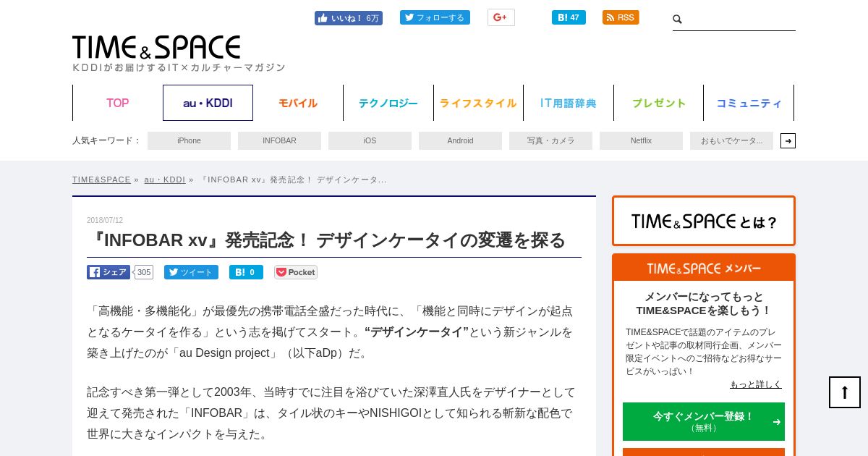Click the Hatena B! 0 button under title
Image resolution: width=868 pixels, height=456 pixels.
click(x=246, y=272)
